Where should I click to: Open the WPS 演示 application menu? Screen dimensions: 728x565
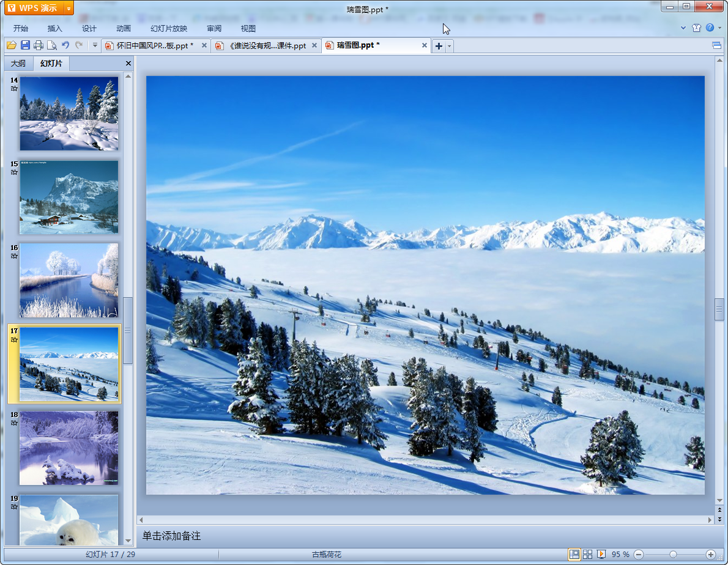point(34,8)
